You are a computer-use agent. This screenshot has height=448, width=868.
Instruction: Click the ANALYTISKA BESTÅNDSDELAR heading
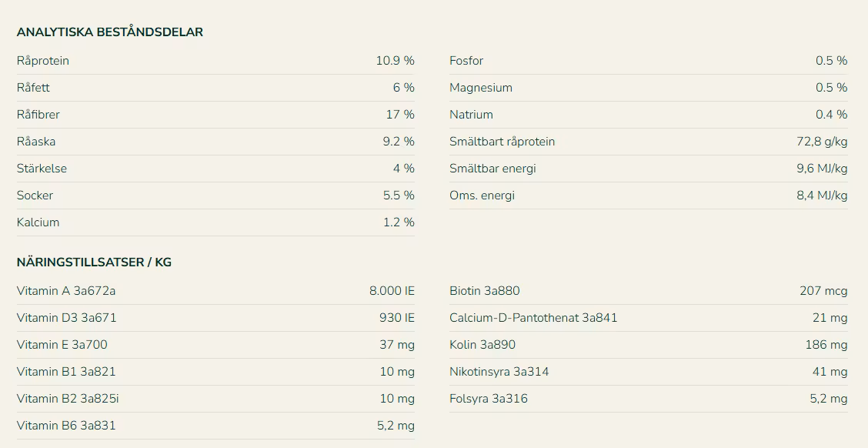[x=109, y=32]
